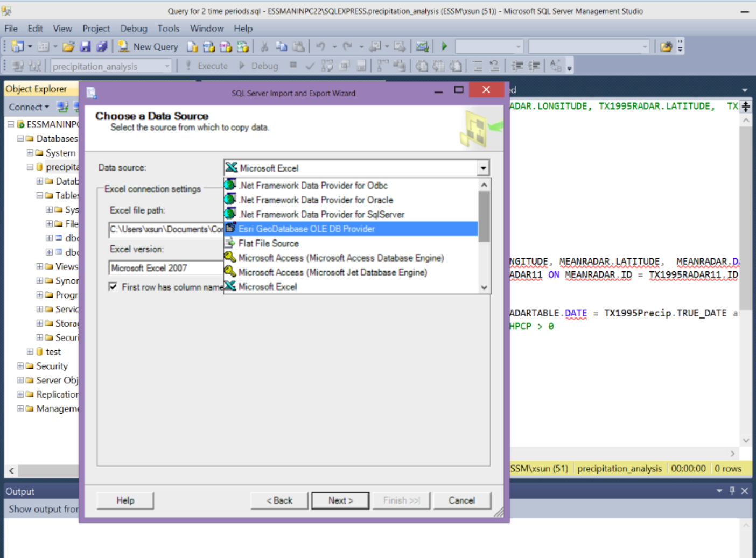This screenshot has width=756, height=558.
Task: Open the precipitation_analysis database dropdown in the toolbar
Action: pos(167,66)
